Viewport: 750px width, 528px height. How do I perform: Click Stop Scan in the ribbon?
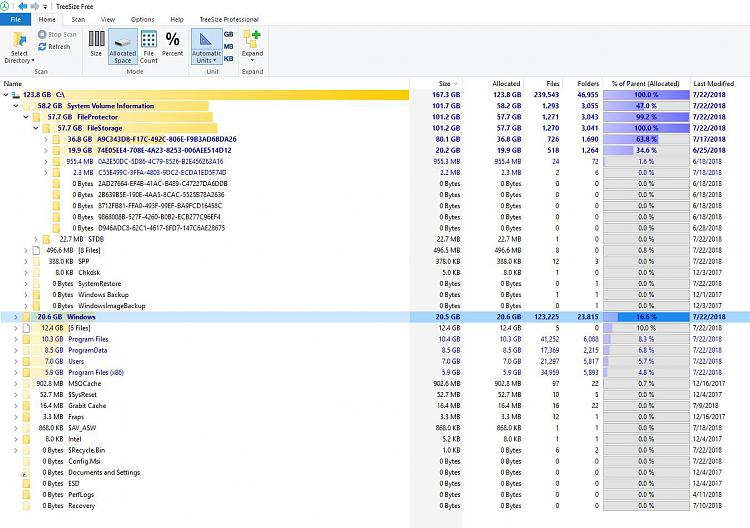(x=57, y=34)
